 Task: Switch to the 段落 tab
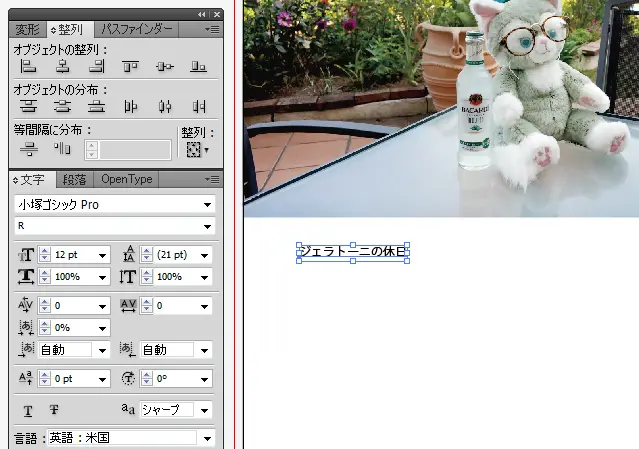tap(74, 179)
